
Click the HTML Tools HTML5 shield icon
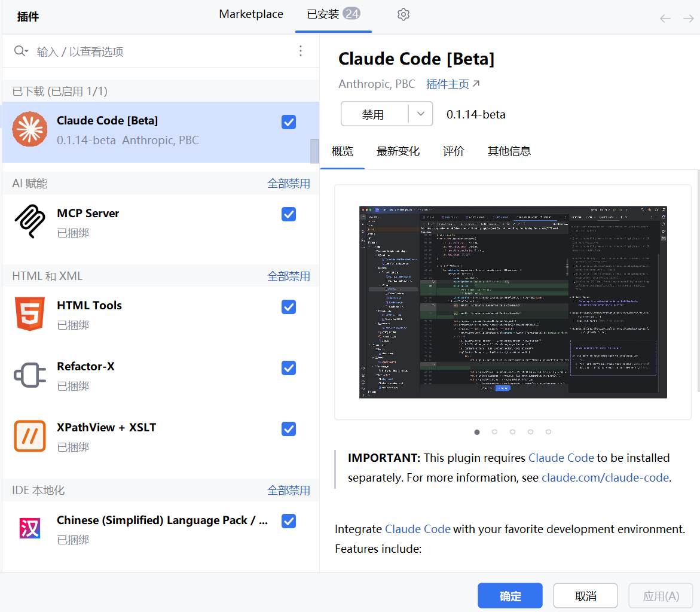(29, 313)
